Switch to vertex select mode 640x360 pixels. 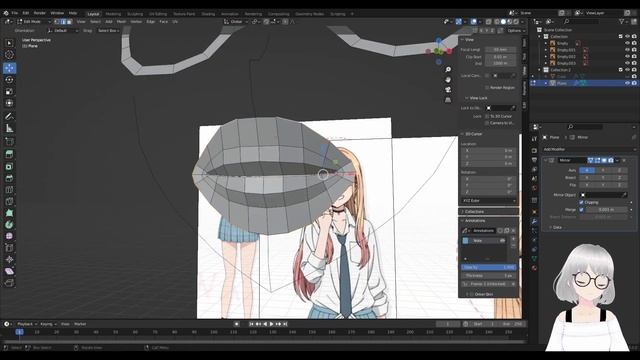(x=57, y=22)
